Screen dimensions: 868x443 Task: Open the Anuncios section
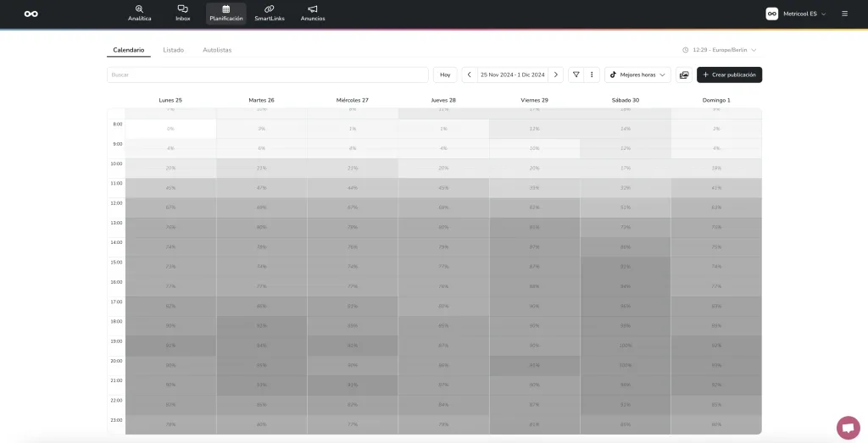pyautogui.click(x=313, y=14)
